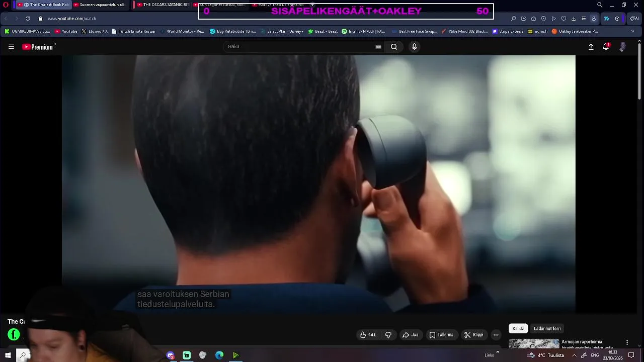Open YouTube hamburger guide menu
644x362 pixels.
(x=11, y=47)
